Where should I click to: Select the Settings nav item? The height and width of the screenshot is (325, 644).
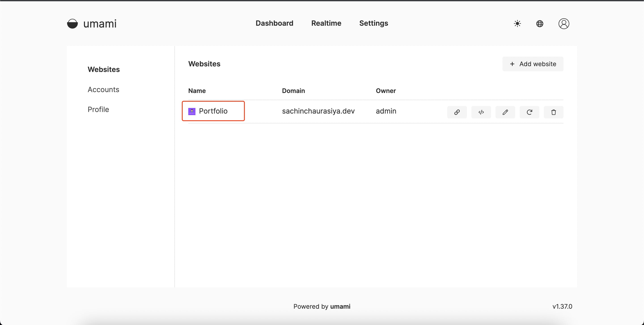click(x=373, y=23)
